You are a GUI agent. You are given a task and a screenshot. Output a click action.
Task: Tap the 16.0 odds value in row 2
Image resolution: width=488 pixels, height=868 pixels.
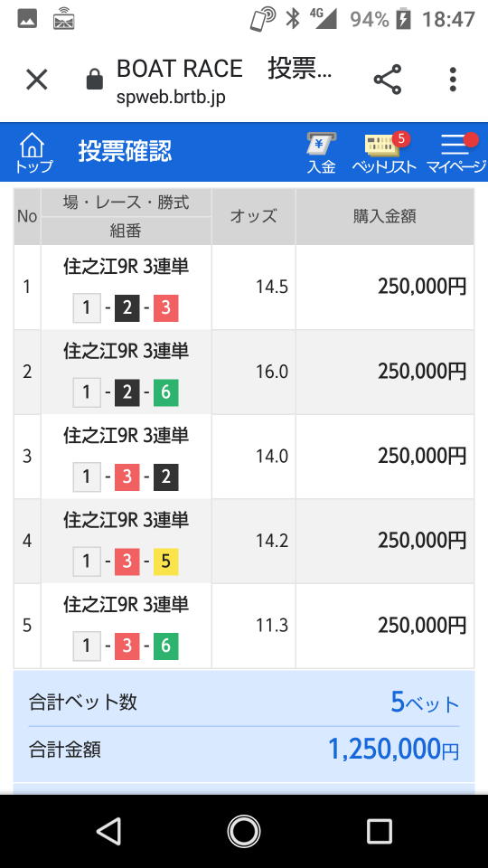click(272, 372)
